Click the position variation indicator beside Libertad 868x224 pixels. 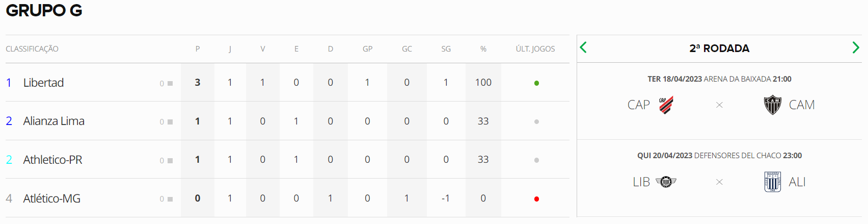(166, 83)
